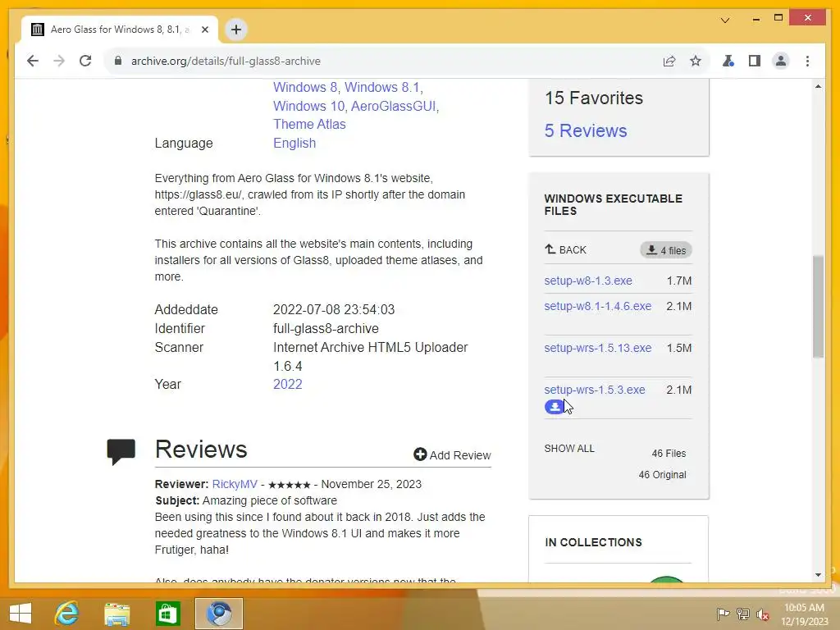Viewport: 840px width, 630px height.
Task: Open reviewer RickyMV's profile
Action: coord(235,484)
